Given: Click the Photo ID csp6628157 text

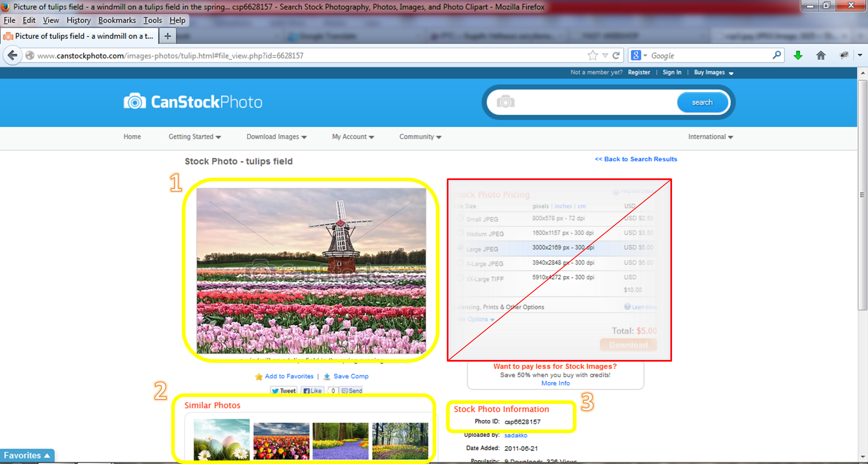Looking at the screenshot, I should click(522, 422).
